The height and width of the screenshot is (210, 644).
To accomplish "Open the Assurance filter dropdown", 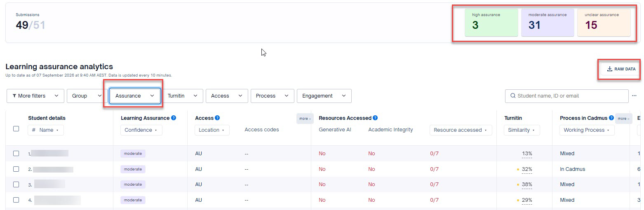I will 135,96.
